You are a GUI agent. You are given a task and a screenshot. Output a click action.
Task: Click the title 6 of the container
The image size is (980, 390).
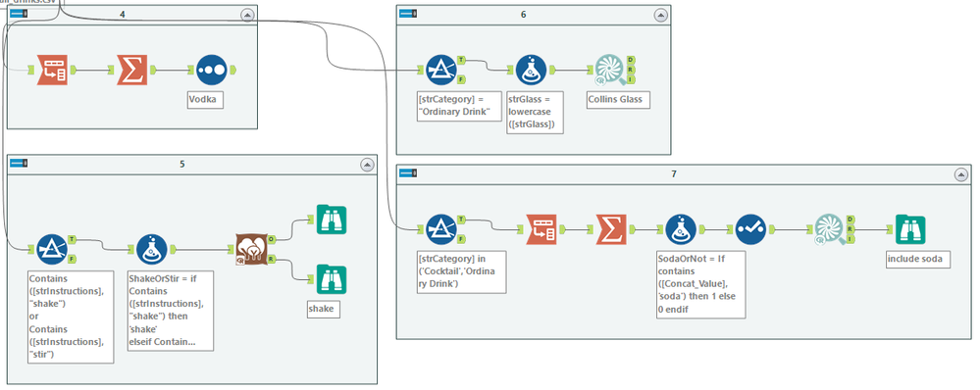tap(523, 14)
